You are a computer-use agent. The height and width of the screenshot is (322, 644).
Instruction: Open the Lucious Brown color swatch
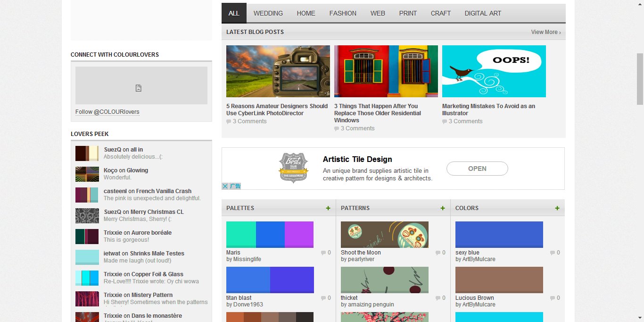coord(499,280)
